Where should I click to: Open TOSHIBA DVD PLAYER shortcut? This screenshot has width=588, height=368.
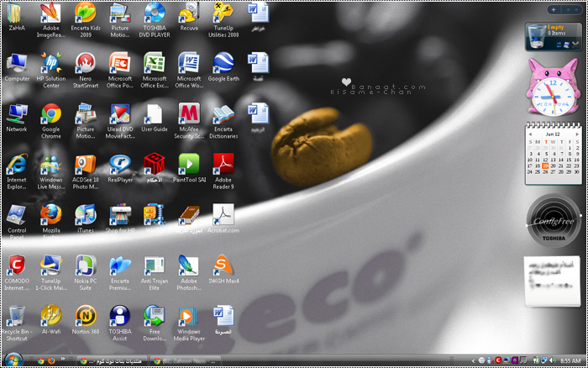pyautogui.click(x=155, y=13)
